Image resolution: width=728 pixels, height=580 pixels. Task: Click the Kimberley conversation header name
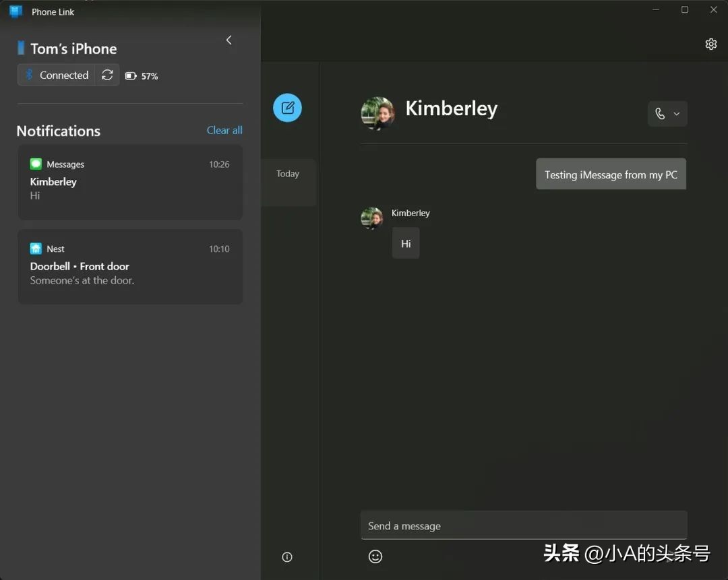451,108
